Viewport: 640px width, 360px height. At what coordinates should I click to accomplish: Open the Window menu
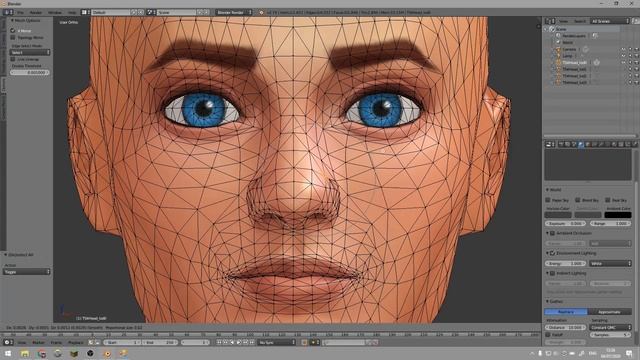(x=55, y=13)
